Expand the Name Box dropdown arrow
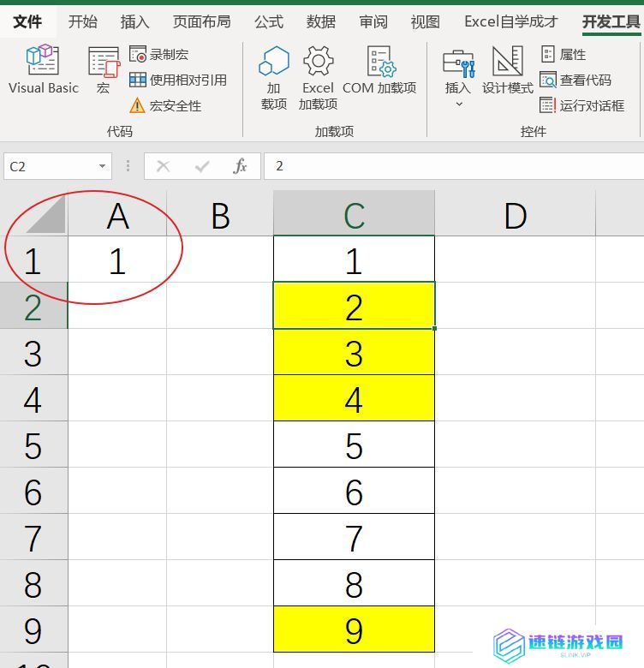 (x=102, y=166)
